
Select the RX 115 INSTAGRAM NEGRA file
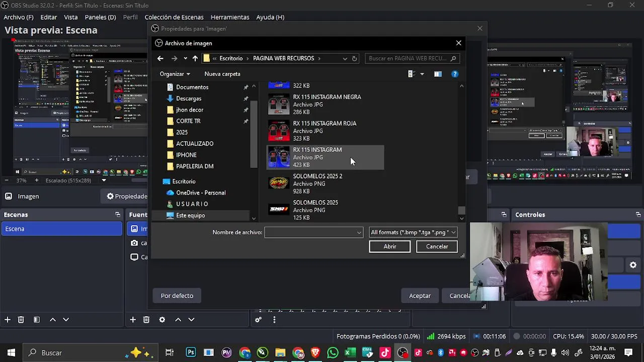[x=325, y=104]
